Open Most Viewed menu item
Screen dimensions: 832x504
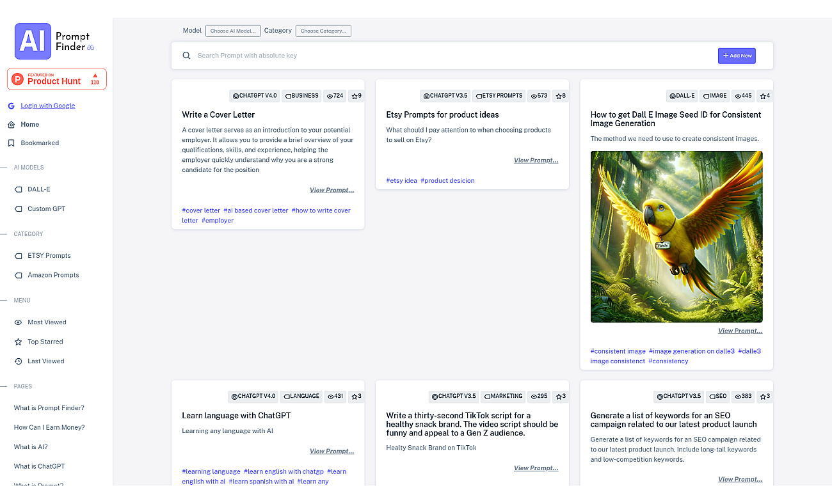47,322
